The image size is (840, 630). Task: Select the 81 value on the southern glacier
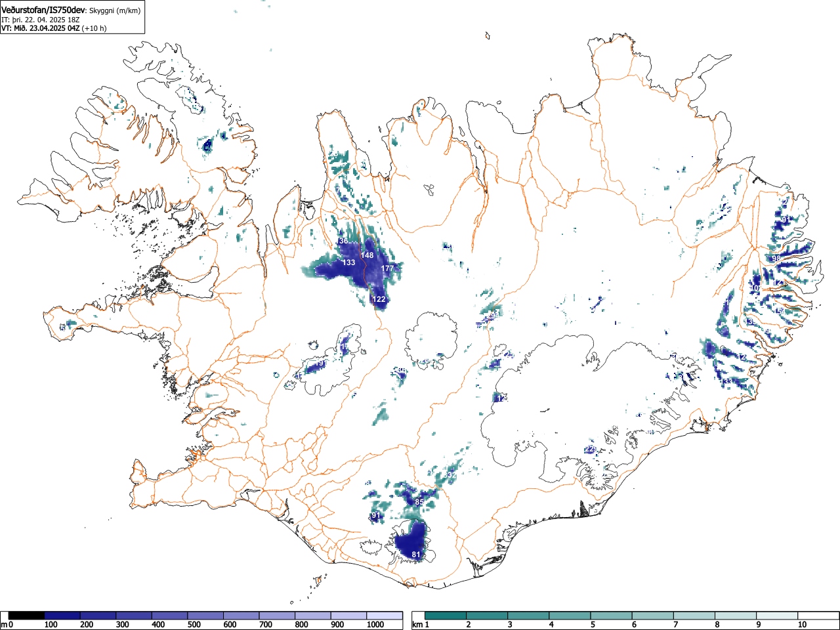click(415, 555)
